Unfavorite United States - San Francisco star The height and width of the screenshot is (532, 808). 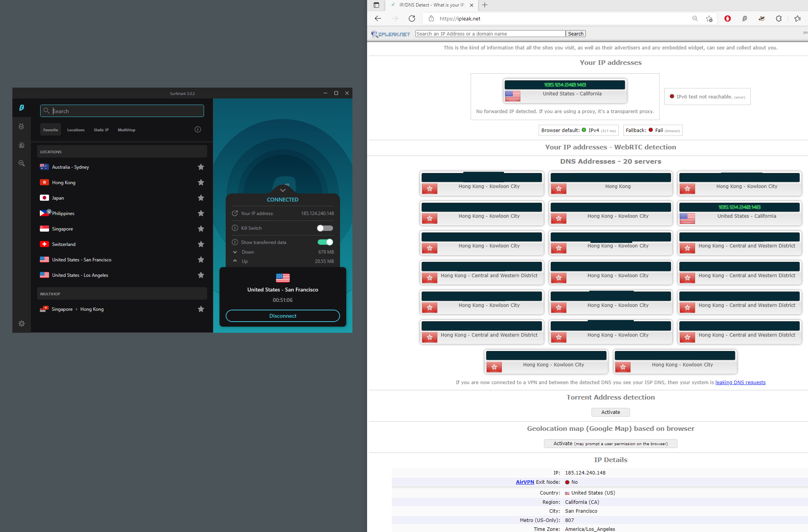(201, 259)
